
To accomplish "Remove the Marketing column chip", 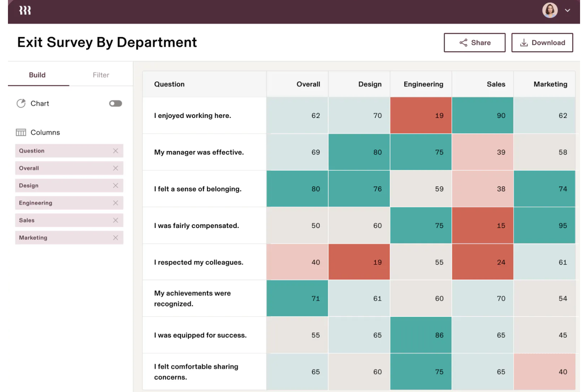I will 116,238.
